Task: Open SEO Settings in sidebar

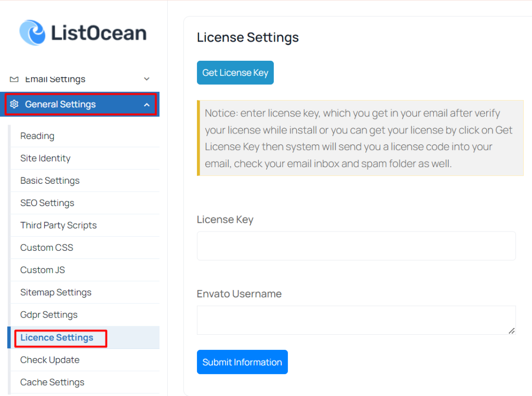Action: pyautogui.click(x=85, y=203)
